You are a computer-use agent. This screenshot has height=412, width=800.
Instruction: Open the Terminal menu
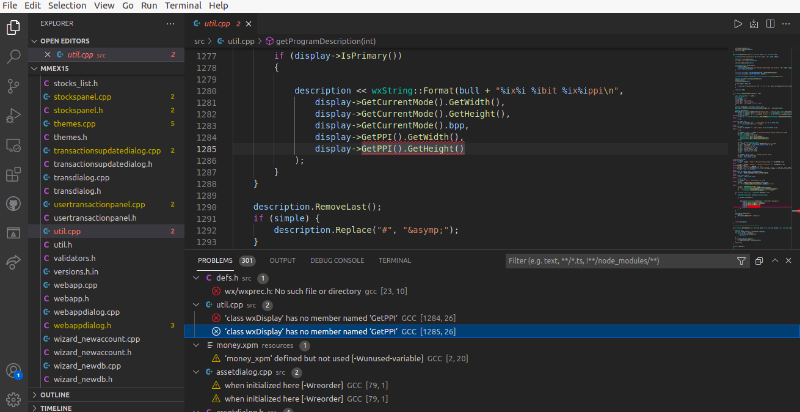point(183,6)
